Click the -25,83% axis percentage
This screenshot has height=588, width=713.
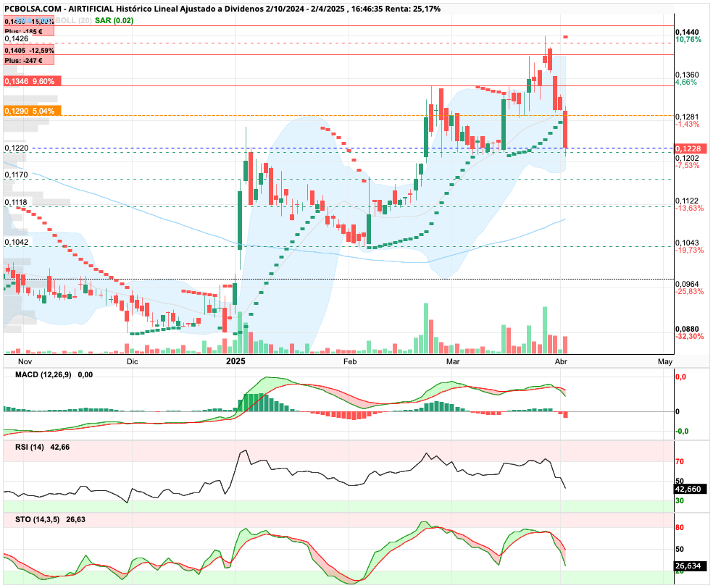click(x=689, y=291)
